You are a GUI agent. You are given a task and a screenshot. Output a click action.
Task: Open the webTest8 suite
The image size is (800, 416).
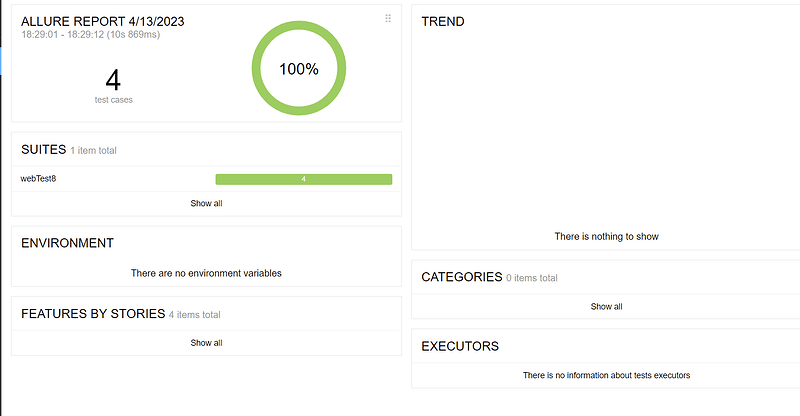point(38,179)
